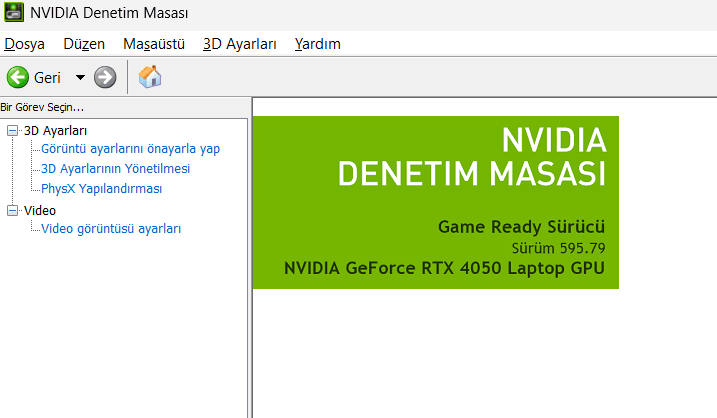Open the Masaüstü menu
The height and width of the screenshot is (418, 717).
(x=154, y=44)
